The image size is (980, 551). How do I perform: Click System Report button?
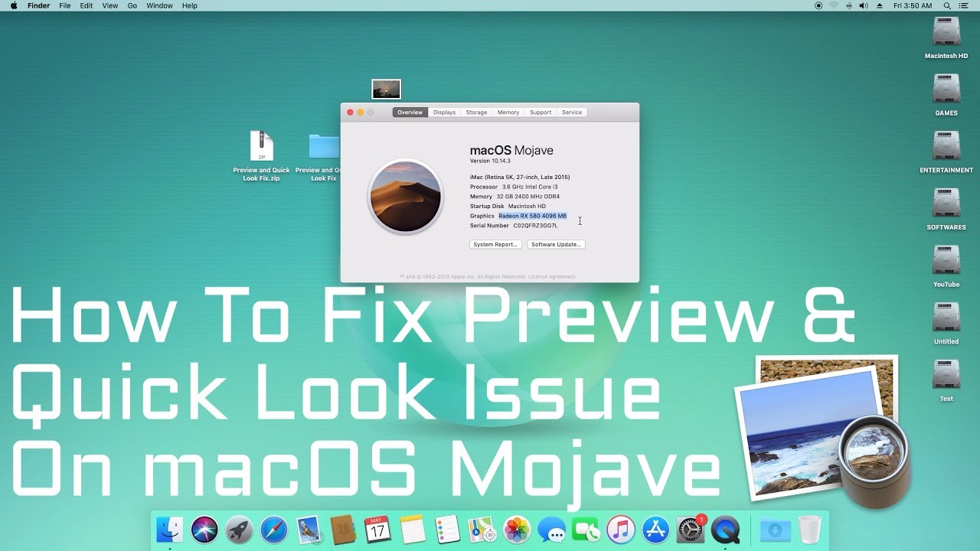[495, 244]
